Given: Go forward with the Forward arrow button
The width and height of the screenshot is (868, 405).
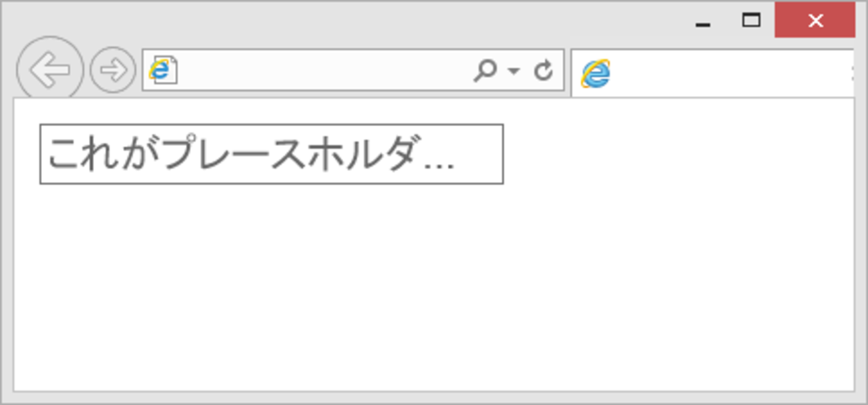Looking at the screenshot, I should click(x=113, y=70).
